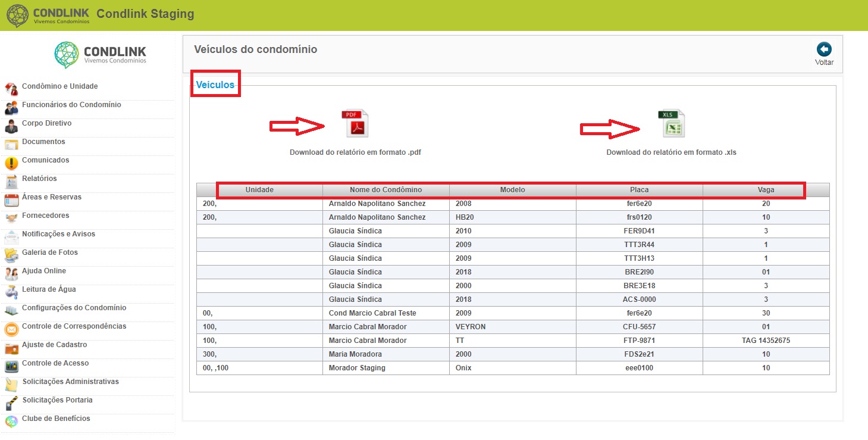868x440 pixels.
Task: Click the Fornecedores handshake icon
Action: [x=11, y=219]
